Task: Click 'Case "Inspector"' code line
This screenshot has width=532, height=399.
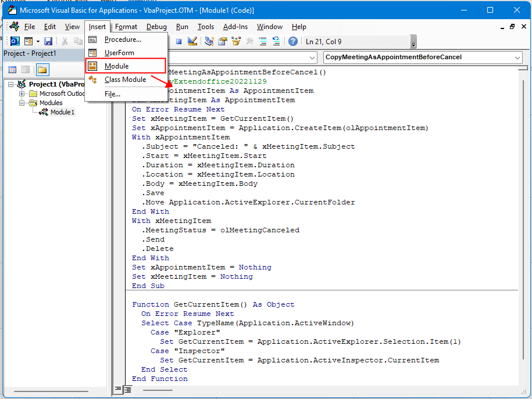Action: coord(188,351)
